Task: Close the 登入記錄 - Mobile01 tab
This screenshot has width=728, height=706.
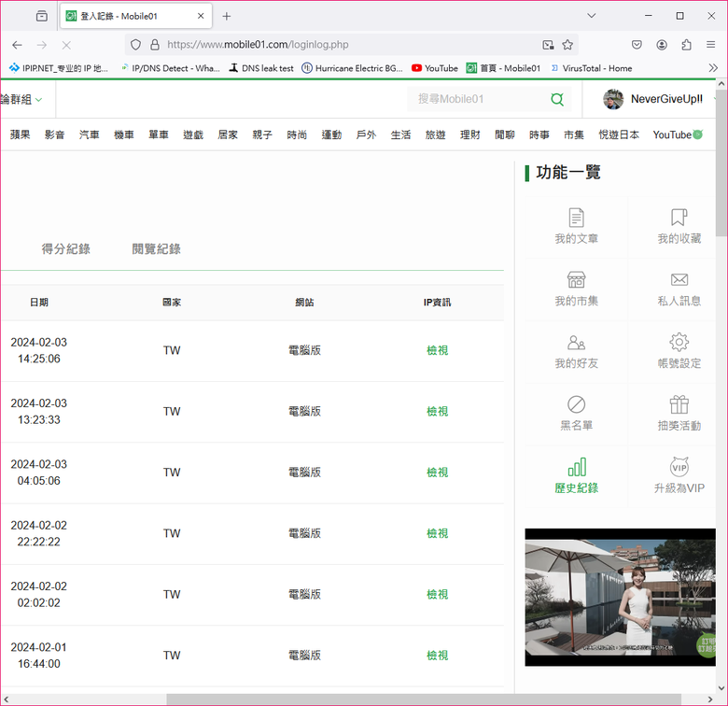Action: click(x=201, y=16)
